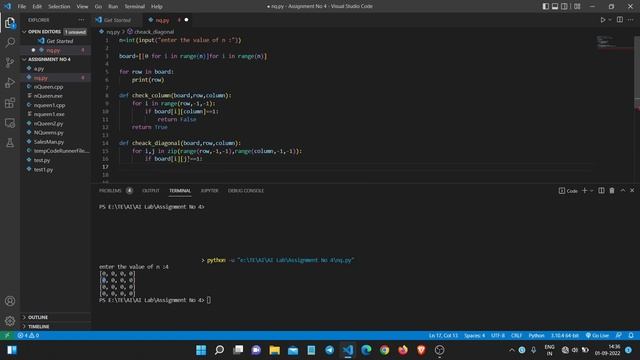Close the terminal panel

coord(632,191)
